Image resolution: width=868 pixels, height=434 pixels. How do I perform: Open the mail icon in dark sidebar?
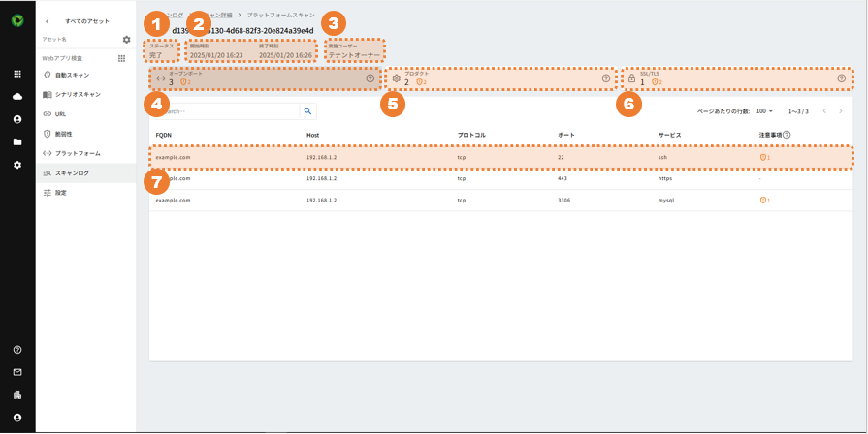[x=17, y=372]
